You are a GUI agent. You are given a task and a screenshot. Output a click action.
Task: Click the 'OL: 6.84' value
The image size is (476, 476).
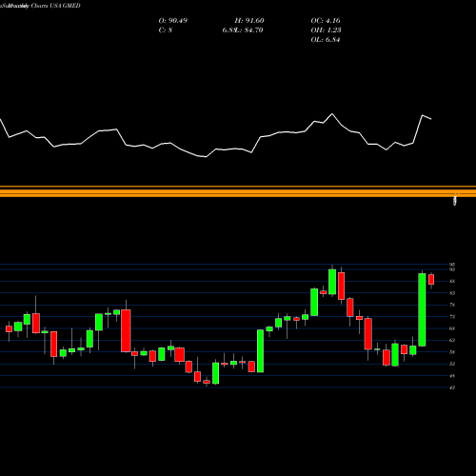point(326,40)
